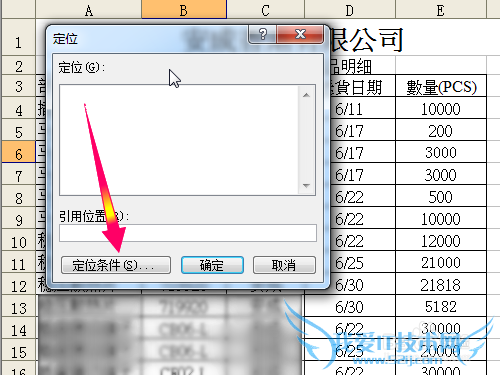Click the quantity 3000 in row 6
500x375 pixels.
[441, 152]
